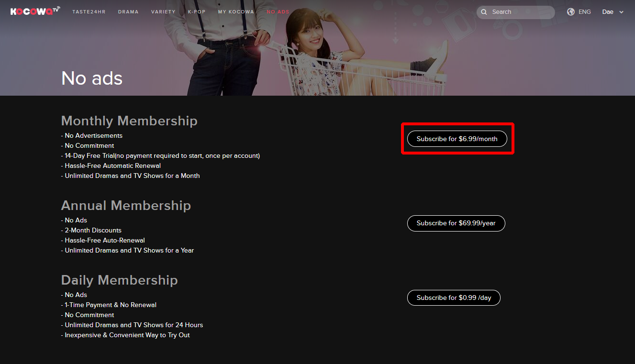Click the 14-Day Free Trial line
The height and width of the screenshot is (364, 635).
160,155
